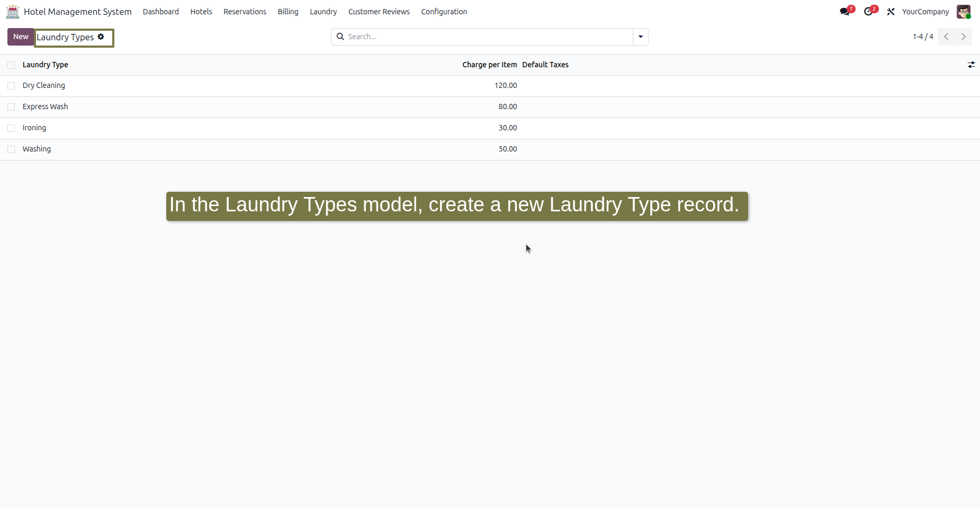This screenshot has width=980, height=508.
Task: Click the Hotel Management System app icon
Action: point(13,12)
